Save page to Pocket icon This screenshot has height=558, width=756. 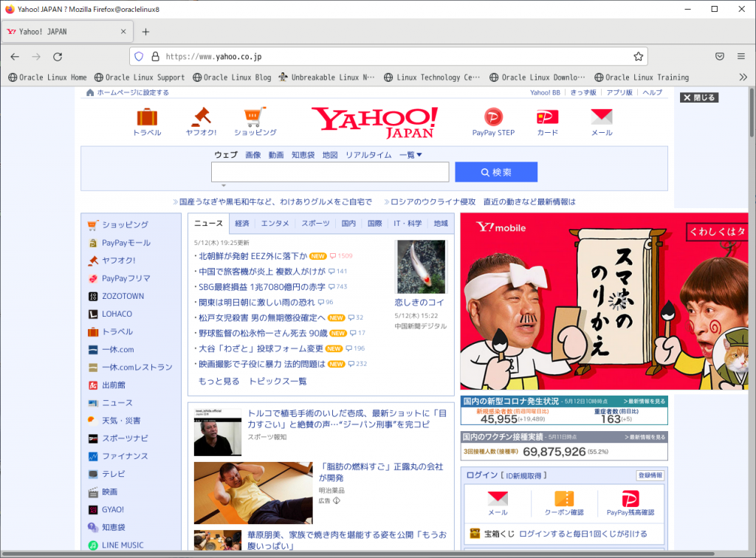click(720, 56)
